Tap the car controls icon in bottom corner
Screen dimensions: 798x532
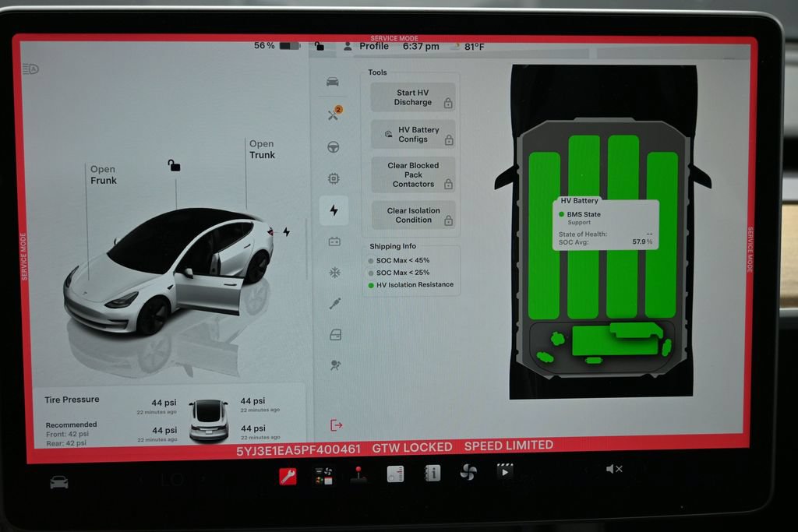(x=59, y=481)
